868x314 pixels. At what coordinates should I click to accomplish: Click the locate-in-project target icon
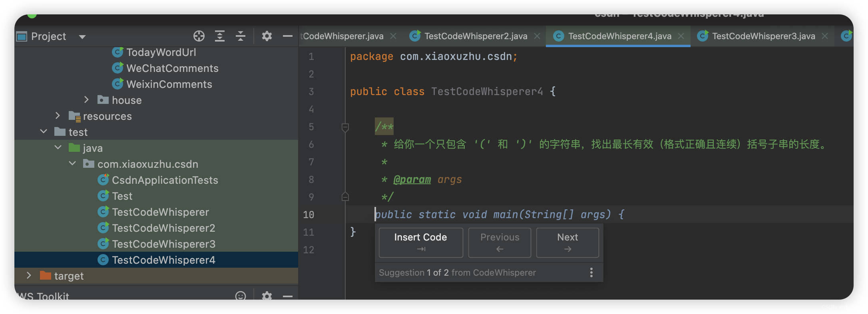199,36
